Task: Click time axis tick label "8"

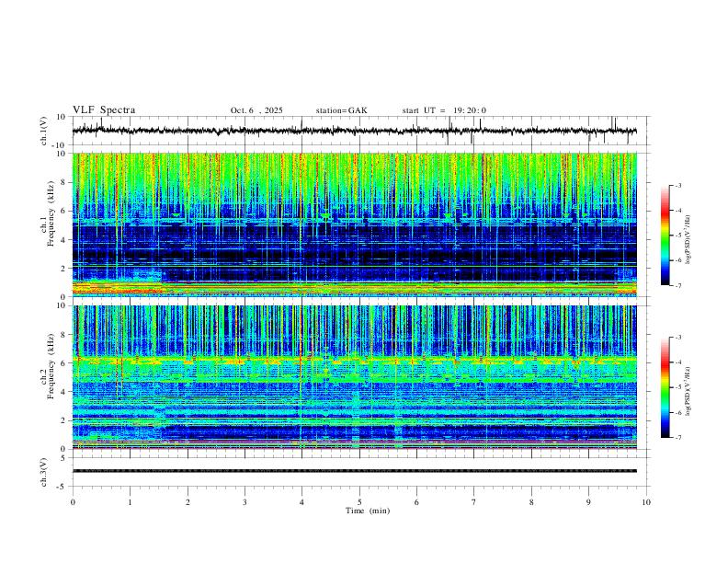Action: pos(531,502)
